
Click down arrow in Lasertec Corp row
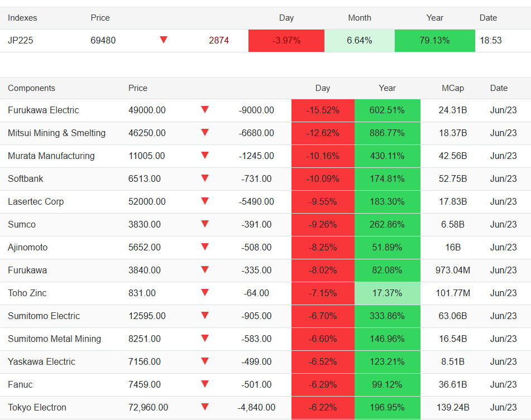pos(204,201)
